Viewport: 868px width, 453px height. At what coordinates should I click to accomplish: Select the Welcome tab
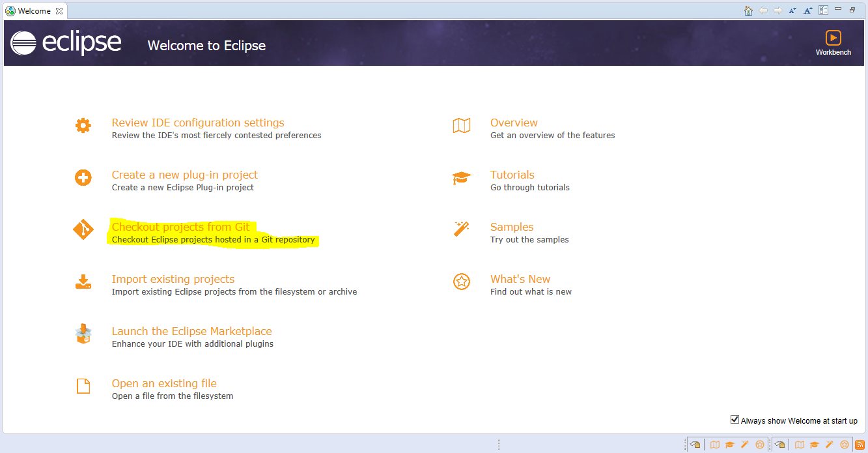click(x=35, y=10)
